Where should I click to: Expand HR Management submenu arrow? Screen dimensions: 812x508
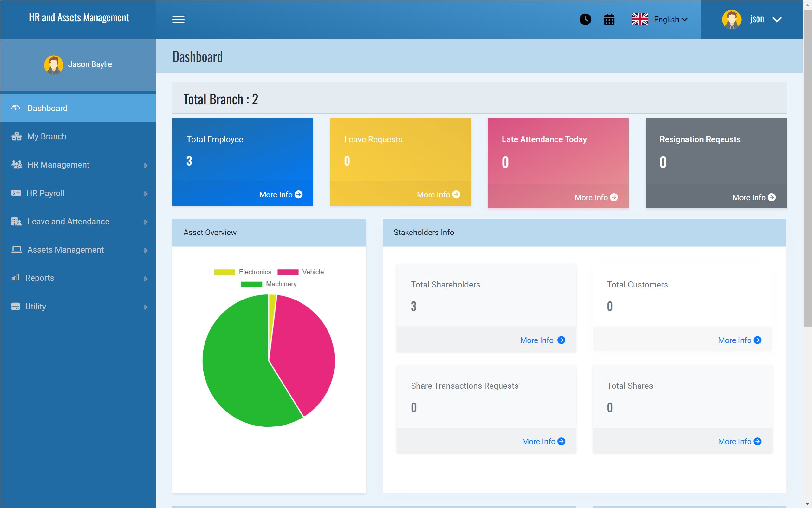pyautogui.click(x=146, y=165)
